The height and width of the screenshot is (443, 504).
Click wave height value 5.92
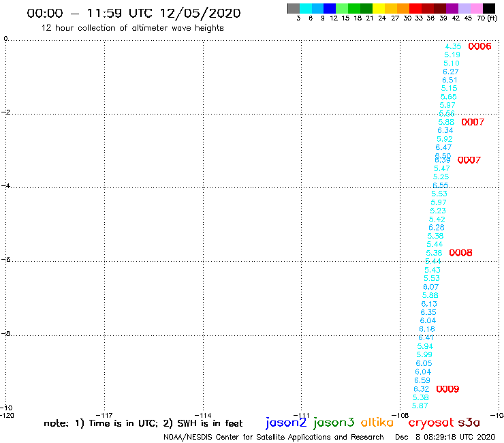pyautogui.click(x=445, y=139)
